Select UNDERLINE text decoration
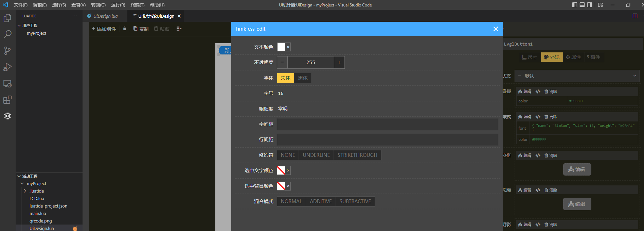Image resolution: width=644 pixels, height=231 pixels. click(x=316, y=155)
